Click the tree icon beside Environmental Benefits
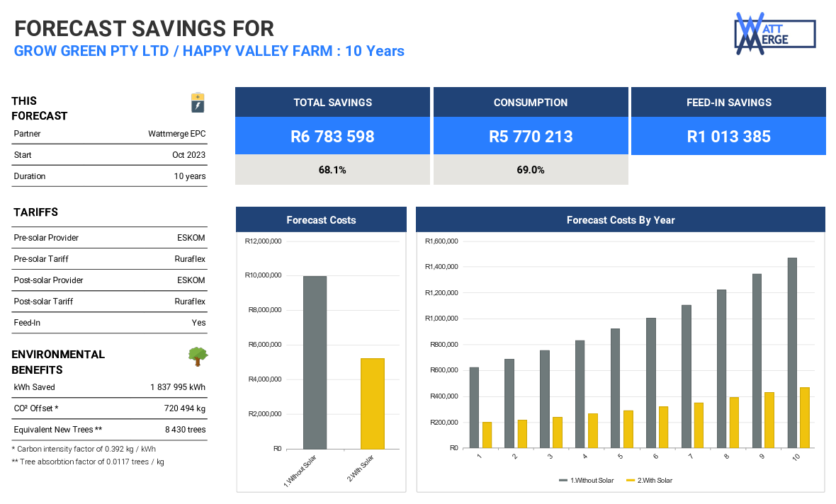Screen dimensions: 836x504 (198, 356)
